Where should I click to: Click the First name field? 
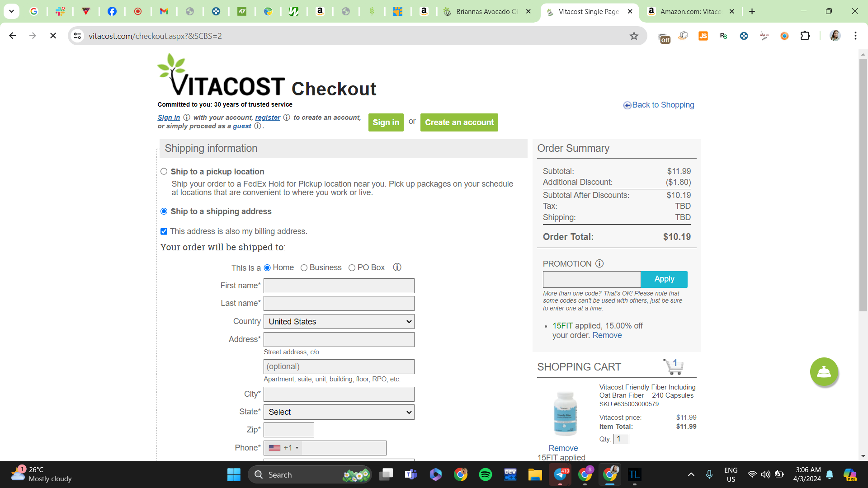point(339,286)
